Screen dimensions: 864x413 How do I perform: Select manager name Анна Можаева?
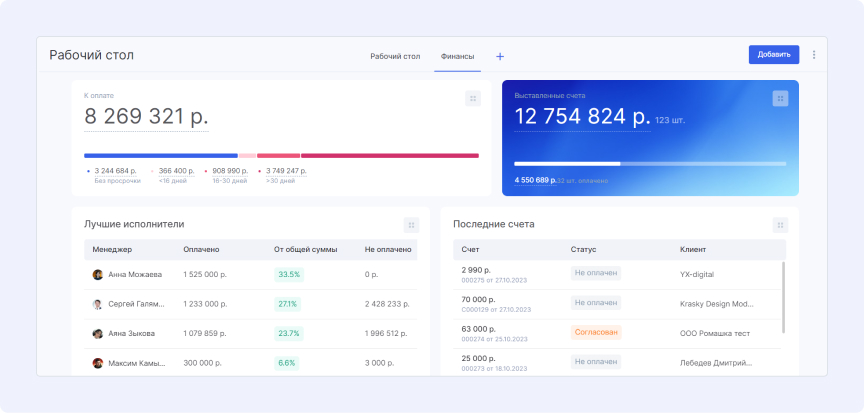(x=135, y=274)
